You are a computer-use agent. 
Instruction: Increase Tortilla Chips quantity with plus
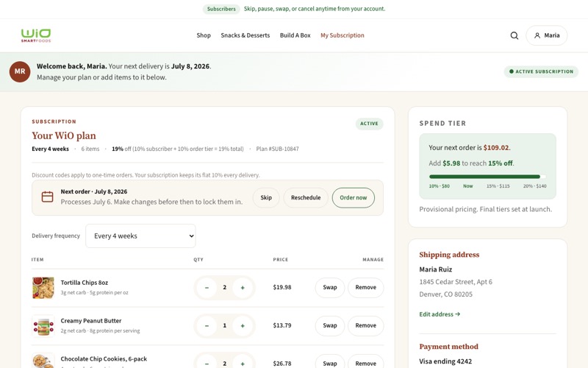click(243, 288)
